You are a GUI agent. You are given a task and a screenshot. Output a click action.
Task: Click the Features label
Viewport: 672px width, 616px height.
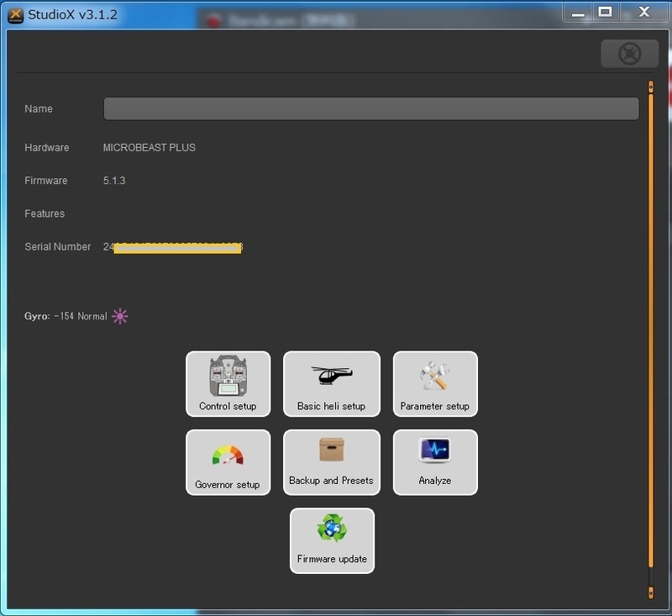pos(45,213)
